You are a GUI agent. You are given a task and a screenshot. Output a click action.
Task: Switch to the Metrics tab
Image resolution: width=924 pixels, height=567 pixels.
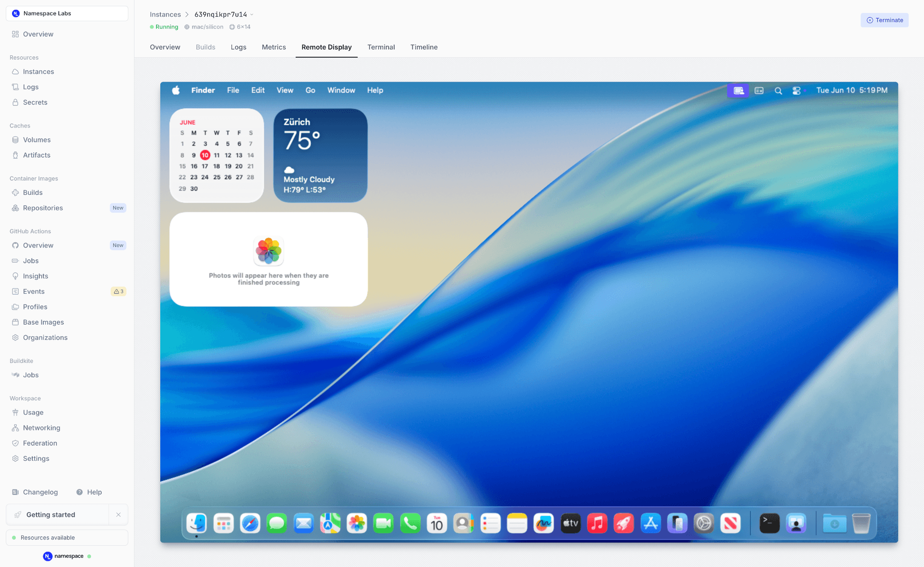point(274,47)
